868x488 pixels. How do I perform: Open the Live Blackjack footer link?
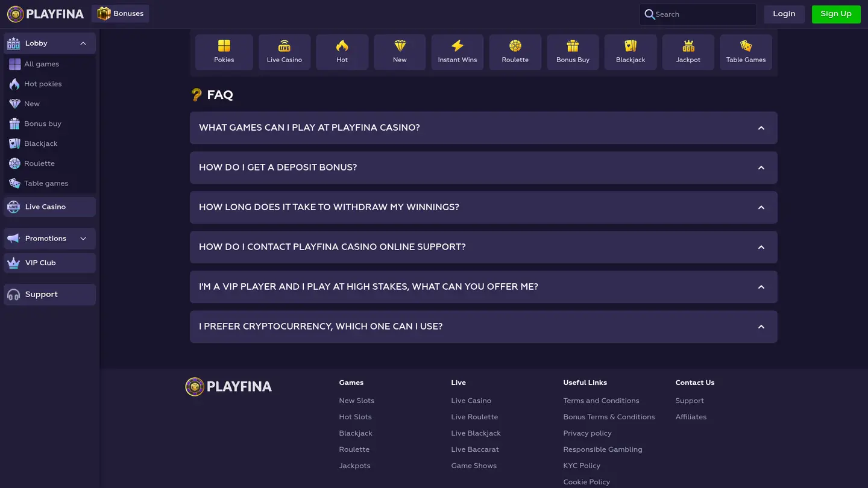pyautogui.click(x=476, y=433)
